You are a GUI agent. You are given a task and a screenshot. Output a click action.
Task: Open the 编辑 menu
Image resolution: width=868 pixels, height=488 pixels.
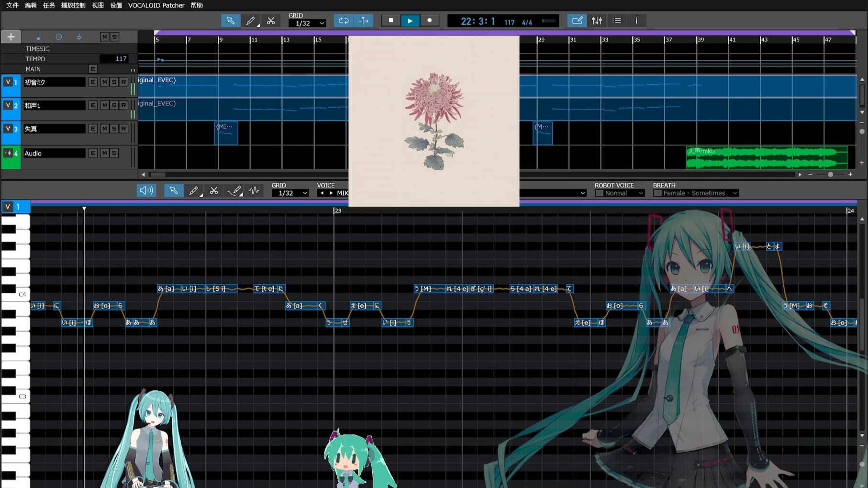coord(31,5)
